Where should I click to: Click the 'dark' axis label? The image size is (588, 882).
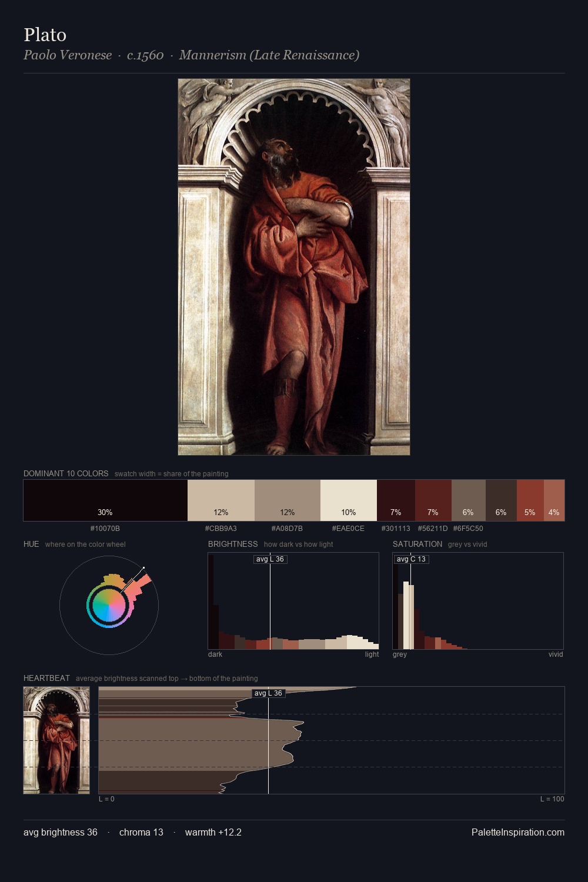point(215,654)
